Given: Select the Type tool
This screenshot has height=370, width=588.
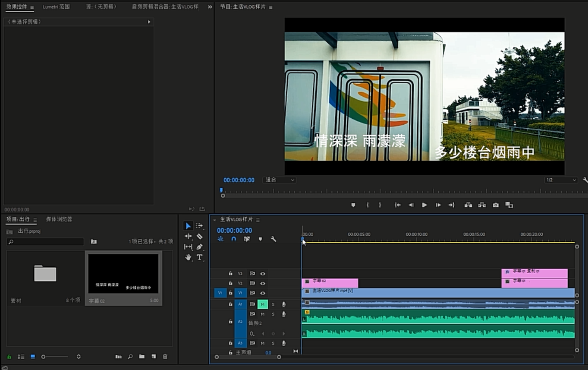Looking at the screenshot, I should pyautogui.click(x=199, y=257).
